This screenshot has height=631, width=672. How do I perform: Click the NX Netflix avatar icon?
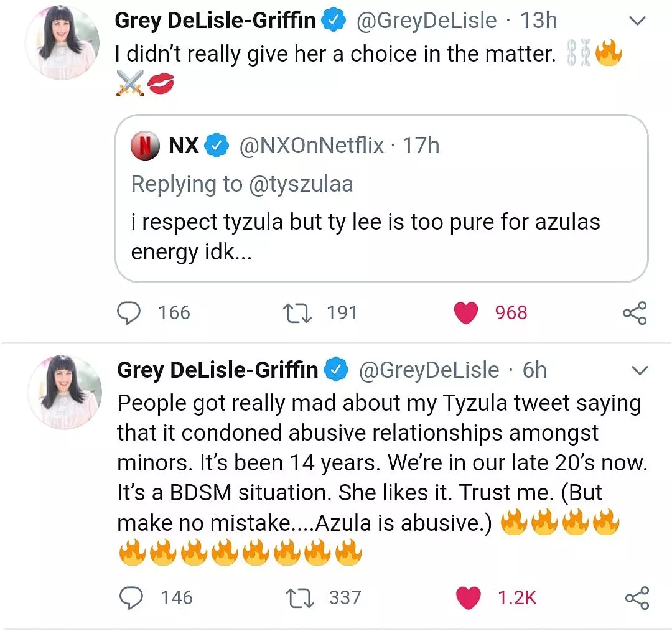144,146
